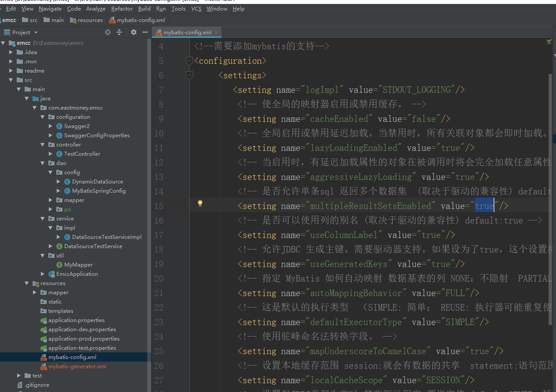Select Swagger2 class icon in tree
The image size is (556, 392).
(x=59, y=126)
